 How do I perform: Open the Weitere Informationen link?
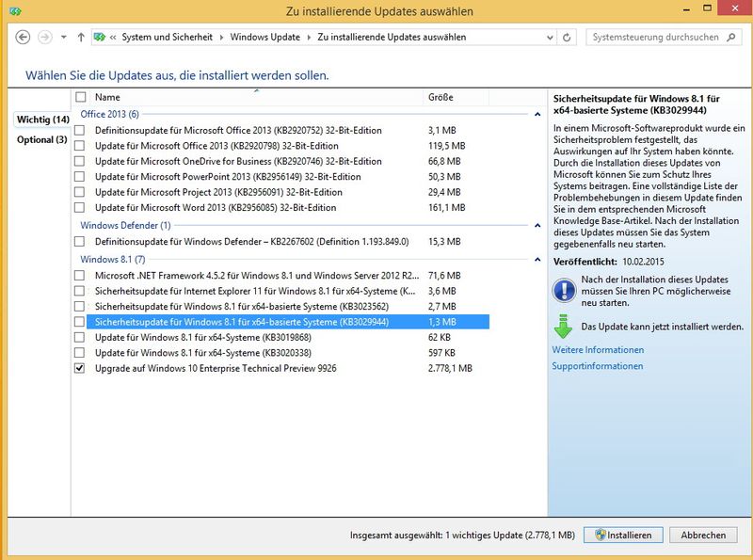pos(599,348)
